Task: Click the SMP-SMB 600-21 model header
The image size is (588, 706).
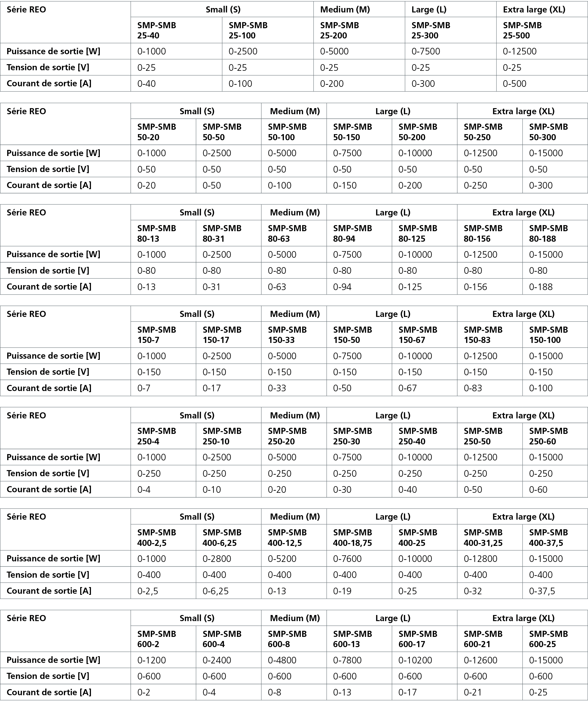Action: (x=483, y=639)
